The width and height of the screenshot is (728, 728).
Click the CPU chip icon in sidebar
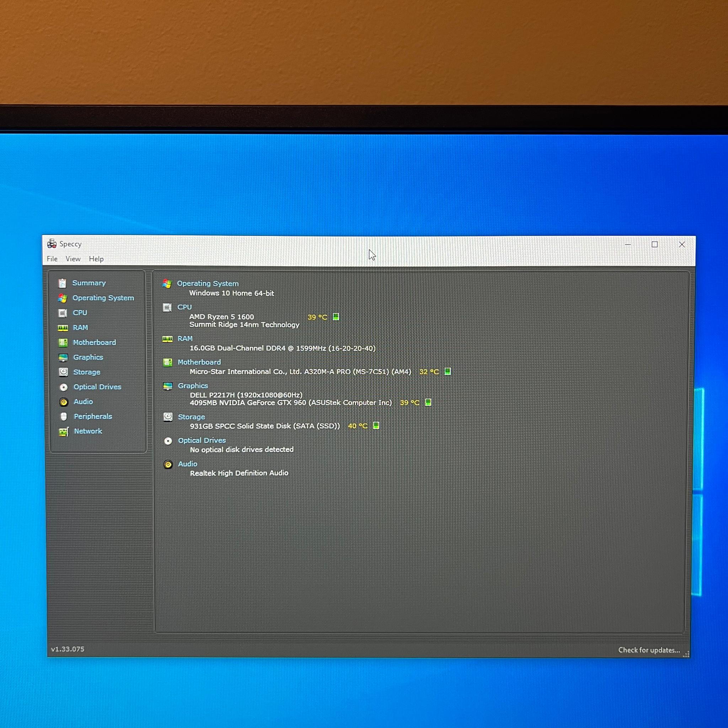[63, 313]
